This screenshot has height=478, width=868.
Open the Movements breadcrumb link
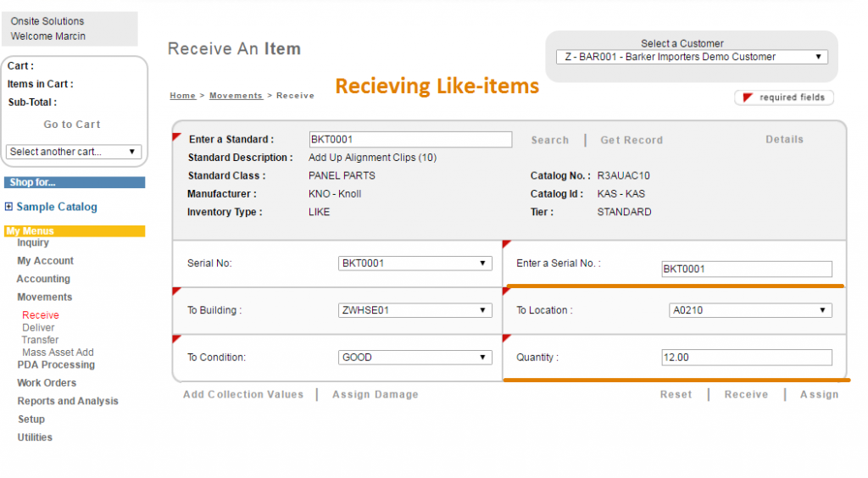[236, 96]
